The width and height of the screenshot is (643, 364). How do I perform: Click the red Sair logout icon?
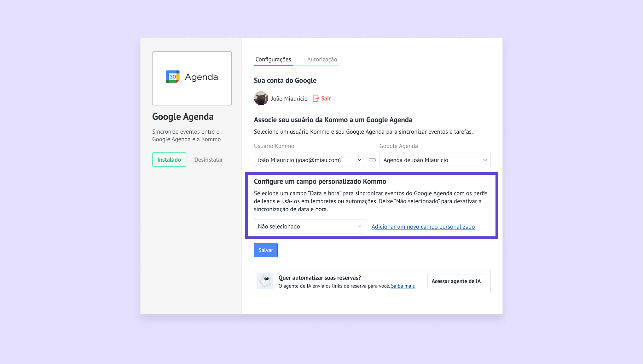tap(316, 98)
